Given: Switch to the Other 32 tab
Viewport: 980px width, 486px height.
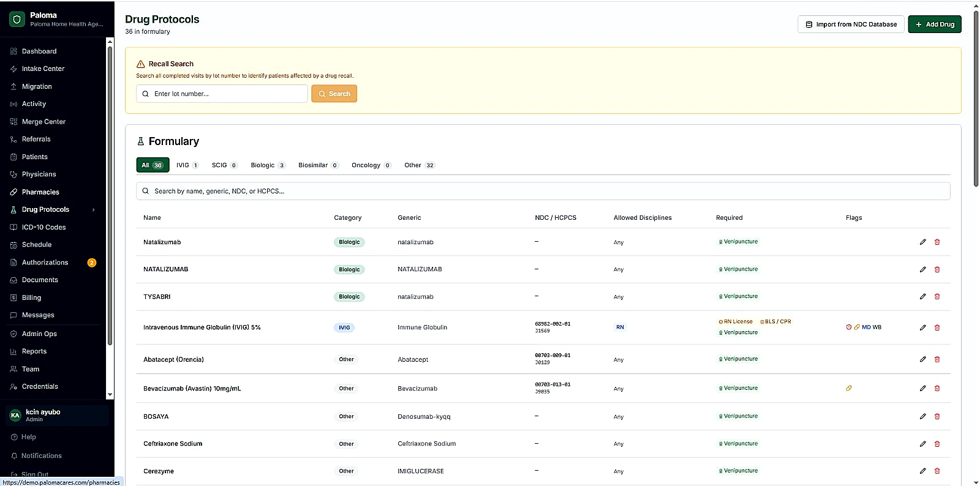Looking at the screenshot, I should pos(420,165).
